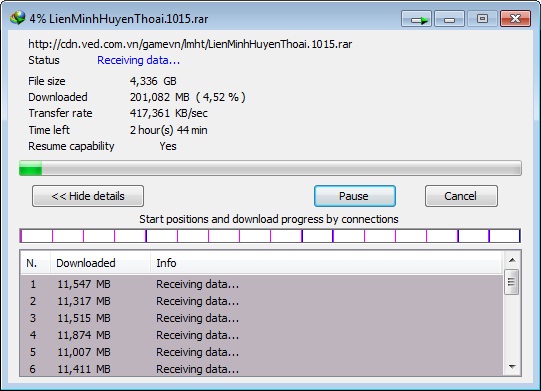541x391 pixels.
Task: Select connection row with 11,317 MB
Action: pos(261,301)
